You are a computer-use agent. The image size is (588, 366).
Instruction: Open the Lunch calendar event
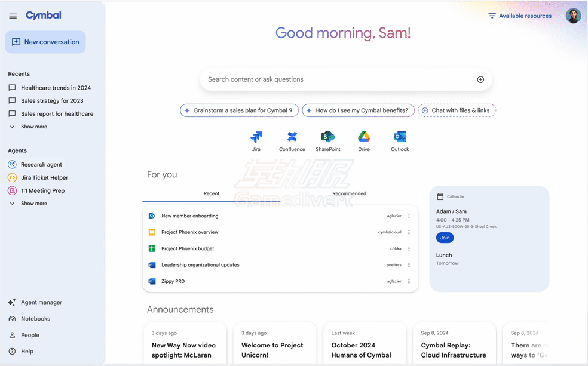pyautogui.click(x=444, y=256)
